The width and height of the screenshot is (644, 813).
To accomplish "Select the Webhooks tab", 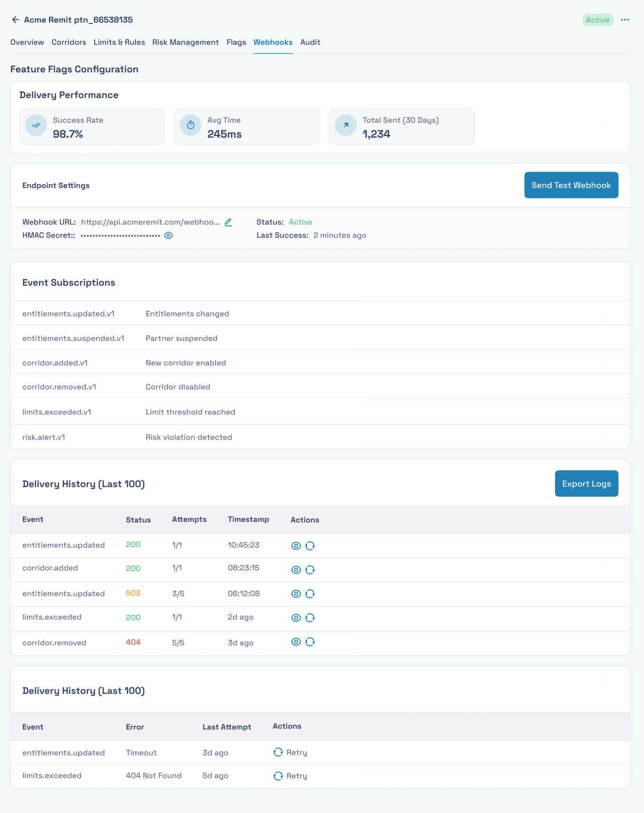I will pos(273,42).
